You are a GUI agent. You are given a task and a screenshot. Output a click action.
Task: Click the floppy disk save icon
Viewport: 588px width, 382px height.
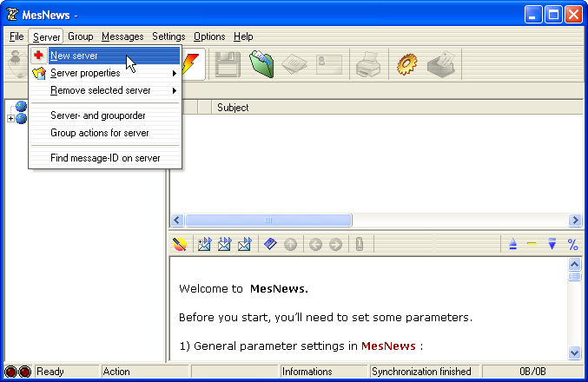(228, 64)
